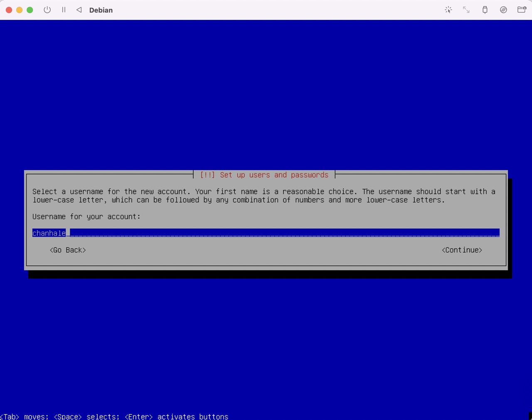
Task: Click the back triangle restart icon
Action: [x=79, y=10]
